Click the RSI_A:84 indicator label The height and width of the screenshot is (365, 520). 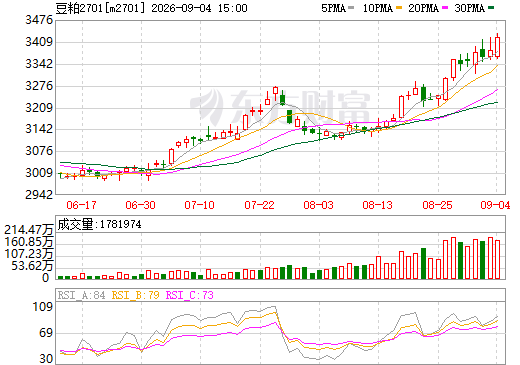(x=81, y=295)
